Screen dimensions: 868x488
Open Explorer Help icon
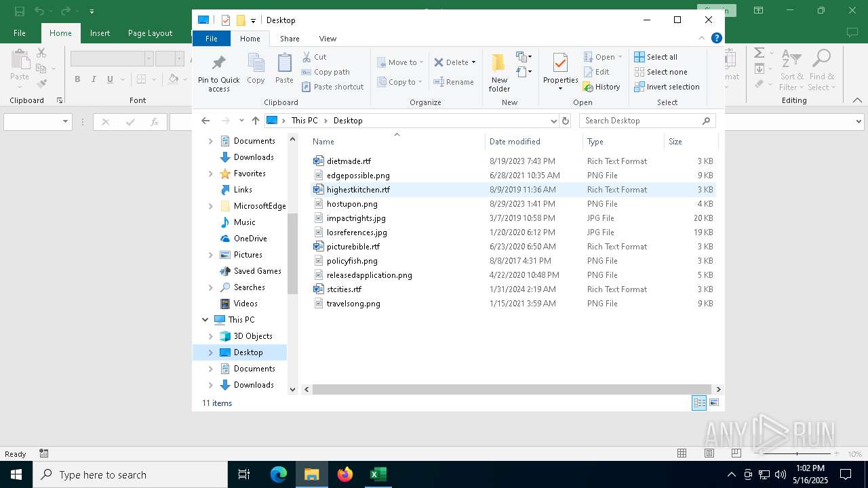(x=716, y=39)
